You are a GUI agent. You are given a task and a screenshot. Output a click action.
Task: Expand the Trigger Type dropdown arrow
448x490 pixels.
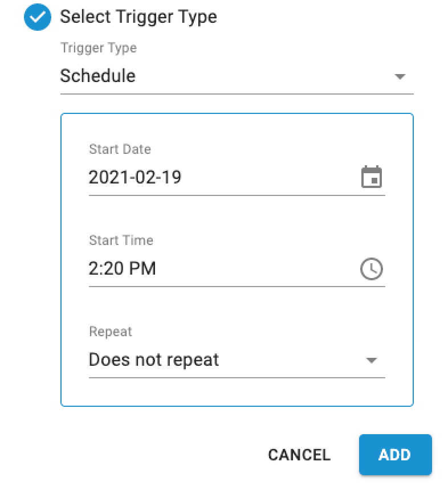click(x=400, y=76)
